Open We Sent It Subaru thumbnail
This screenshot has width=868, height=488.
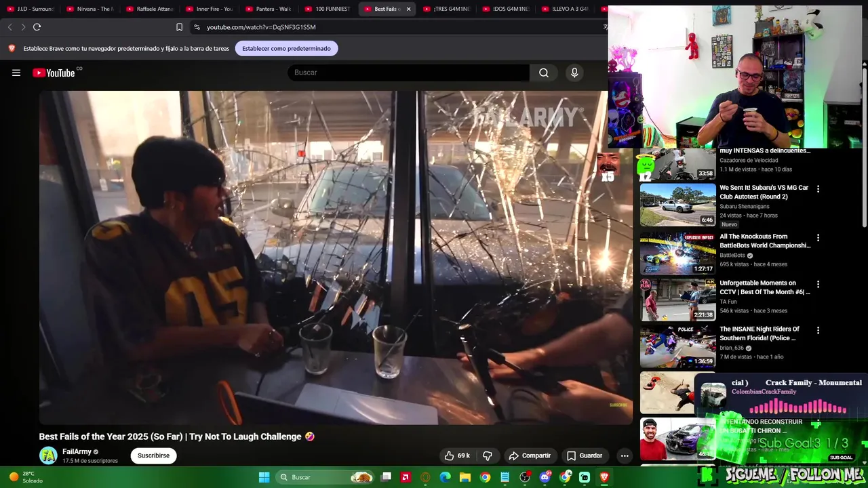(x=677, y=205)
